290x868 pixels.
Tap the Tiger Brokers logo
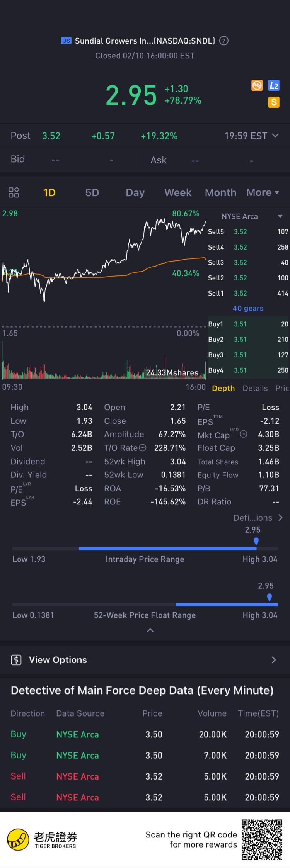19,841
